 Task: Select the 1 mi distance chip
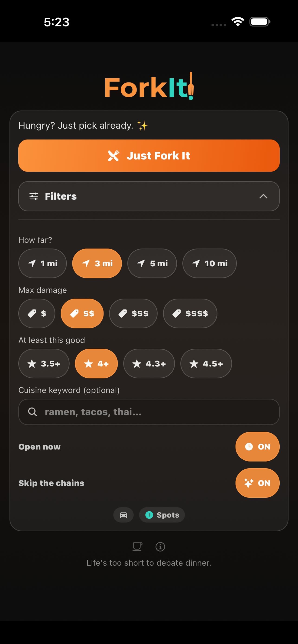click(x=42, y=263)
